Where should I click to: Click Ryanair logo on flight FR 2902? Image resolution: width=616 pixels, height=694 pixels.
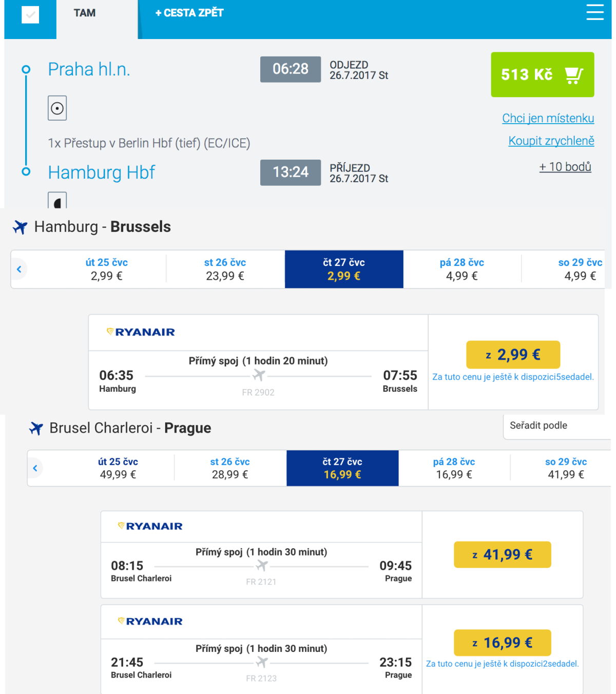141,332
